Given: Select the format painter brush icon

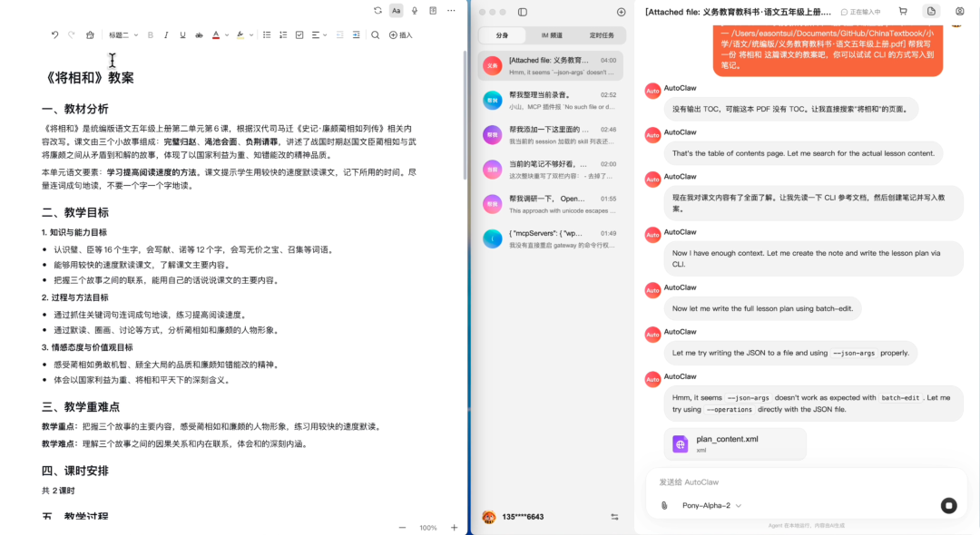Looking at the screenshot, I should coord(90,34).
